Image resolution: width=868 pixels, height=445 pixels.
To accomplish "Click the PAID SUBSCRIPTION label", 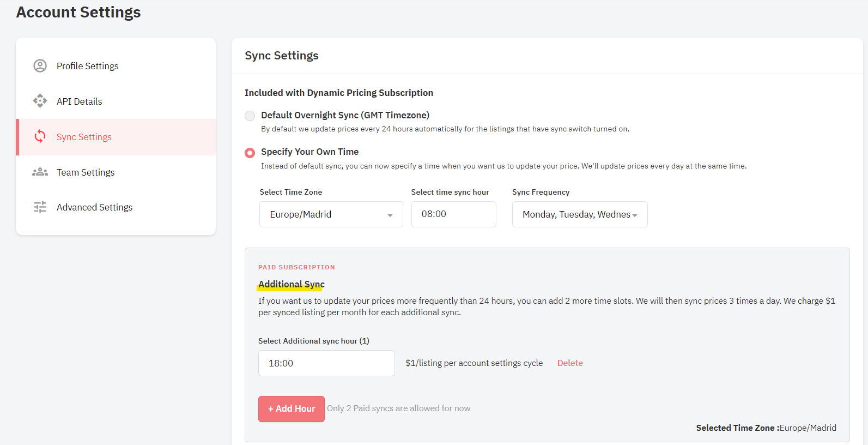I will point(297,267).
